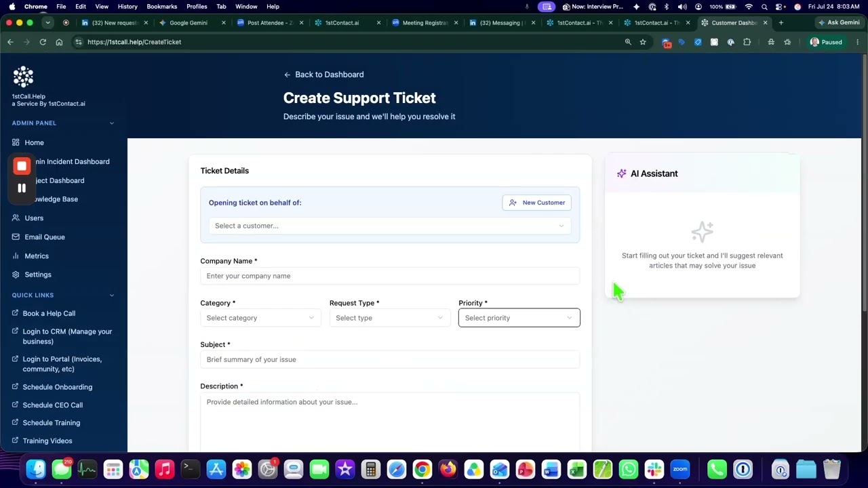The width and height of the screenshot is (868, 488).
Task: Reload the page in Chrome
Action: [x=43, y=42]
